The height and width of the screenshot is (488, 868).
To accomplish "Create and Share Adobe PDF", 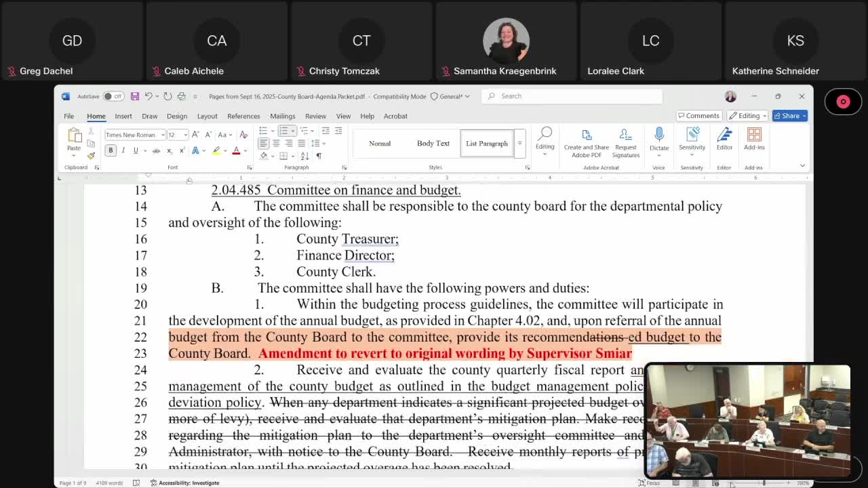I will tap(587, 143).
